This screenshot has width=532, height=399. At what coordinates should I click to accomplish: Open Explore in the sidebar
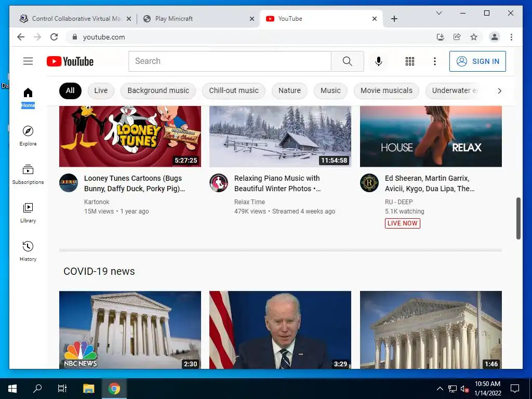tap(28, 136)
